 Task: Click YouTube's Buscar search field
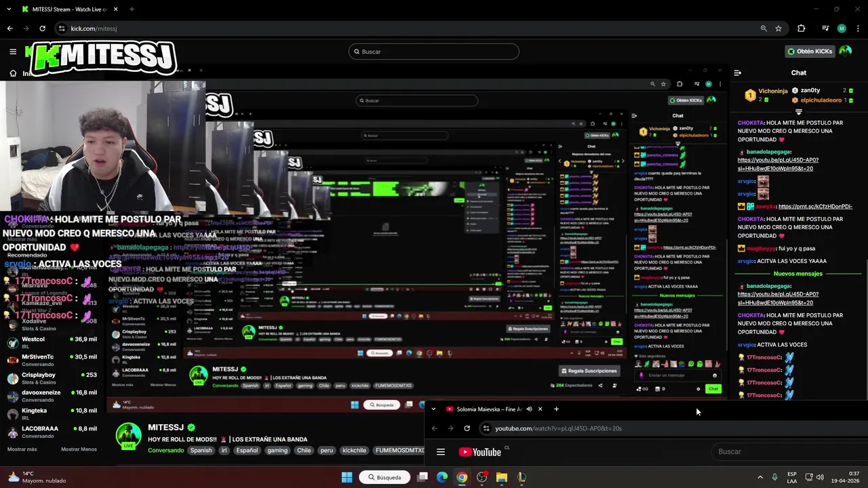pos(790,451)
